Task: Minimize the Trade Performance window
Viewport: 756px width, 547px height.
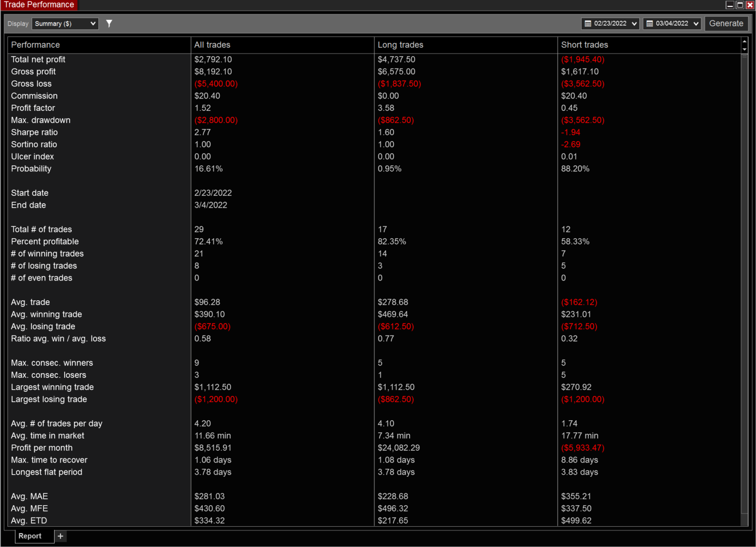Action: tap(730, 5)
